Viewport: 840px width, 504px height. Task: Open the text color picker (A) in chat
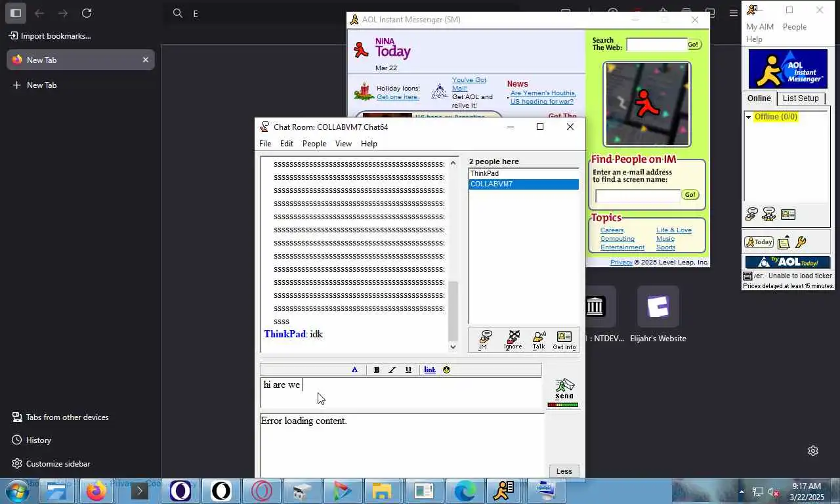pyautogui.click(x=354, y=370)
